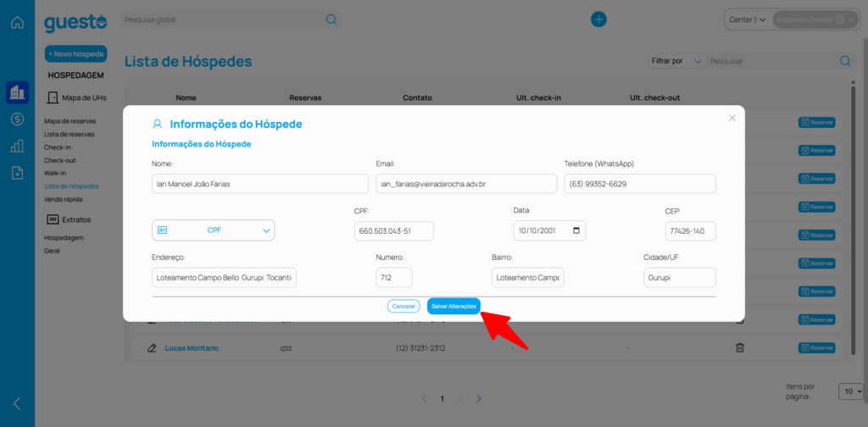Open the Check-in menu item

point(58,147)
